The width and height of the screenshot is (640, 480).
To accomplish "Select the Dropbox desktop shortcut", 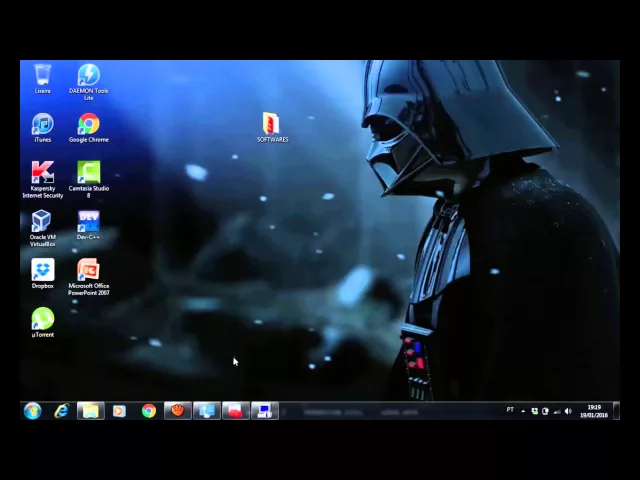I will click(42, 273).
